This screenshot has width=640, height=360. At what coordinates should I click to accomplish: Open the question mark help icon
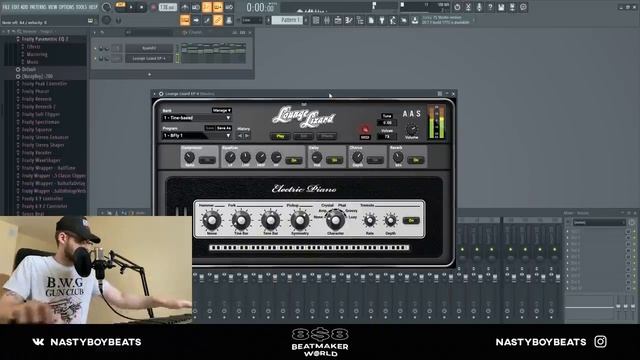click(490, 7)
